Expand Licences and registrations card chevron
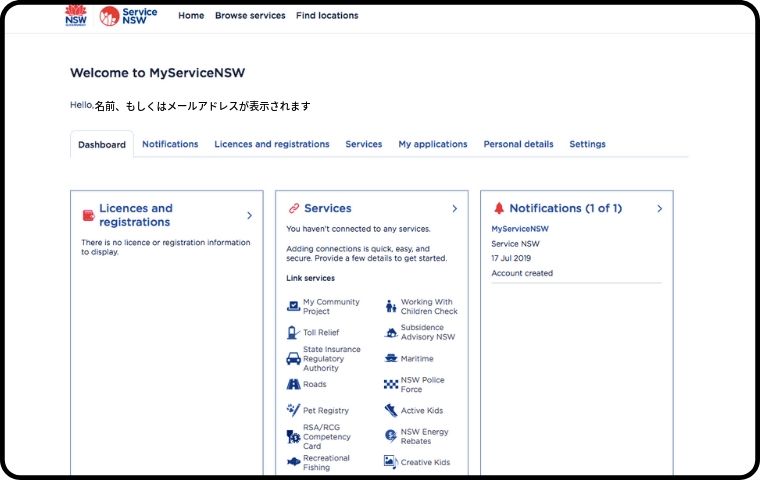Viewport: 760px width, 480px height. point(250,215)
